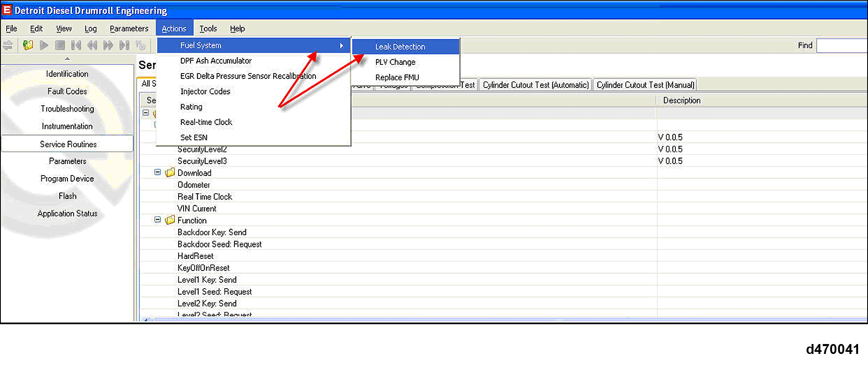Click the connect/disconnect icon in toolbar
This screenshot has width=868, height=375.
[x=8, y=45]
